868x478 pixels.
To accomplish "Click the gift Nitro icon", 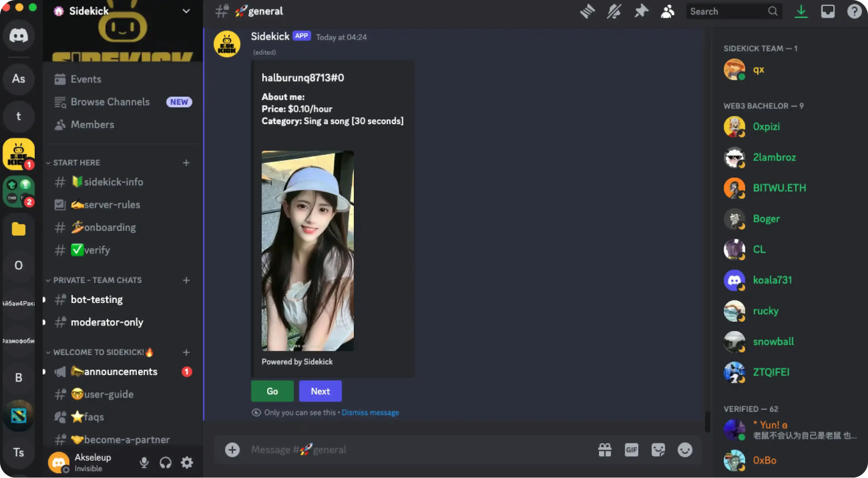I will pos(604,450).
